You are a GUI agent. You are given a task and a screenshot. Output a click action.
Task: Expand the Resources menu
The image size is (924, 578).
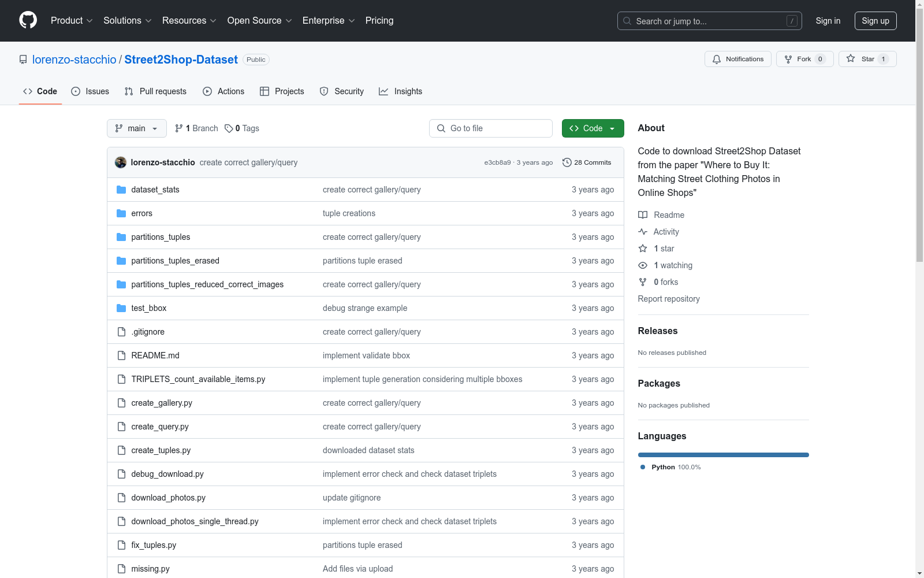(x=189, y=20)
